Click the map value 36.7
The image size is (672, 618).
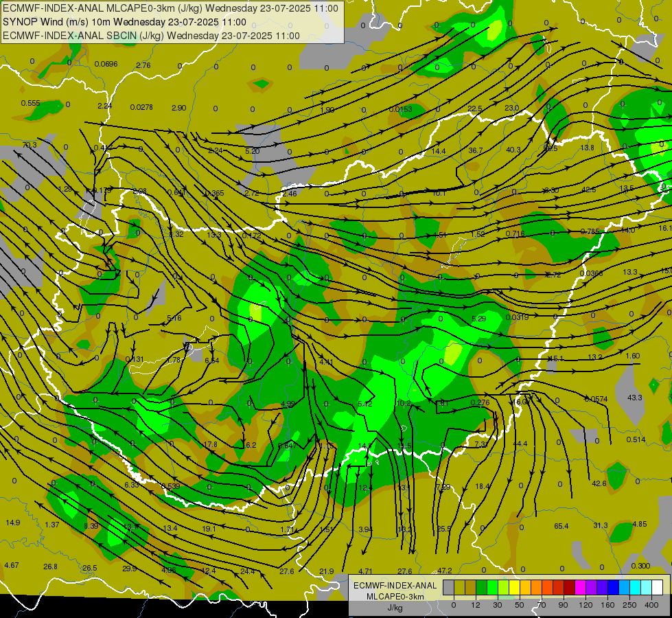tap(476, 150)
